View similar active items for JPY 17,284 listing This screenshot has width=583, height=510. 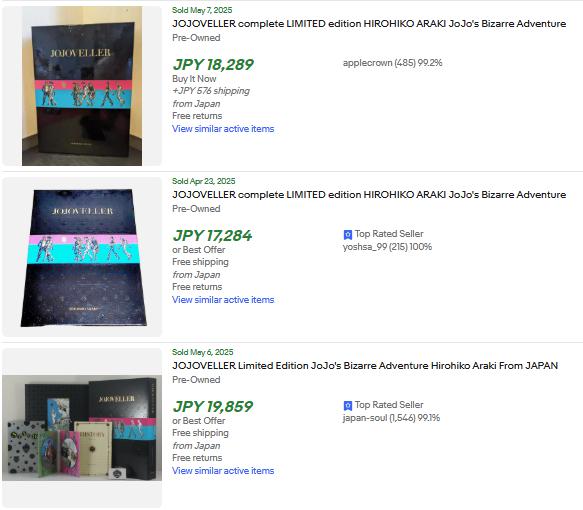223,300
